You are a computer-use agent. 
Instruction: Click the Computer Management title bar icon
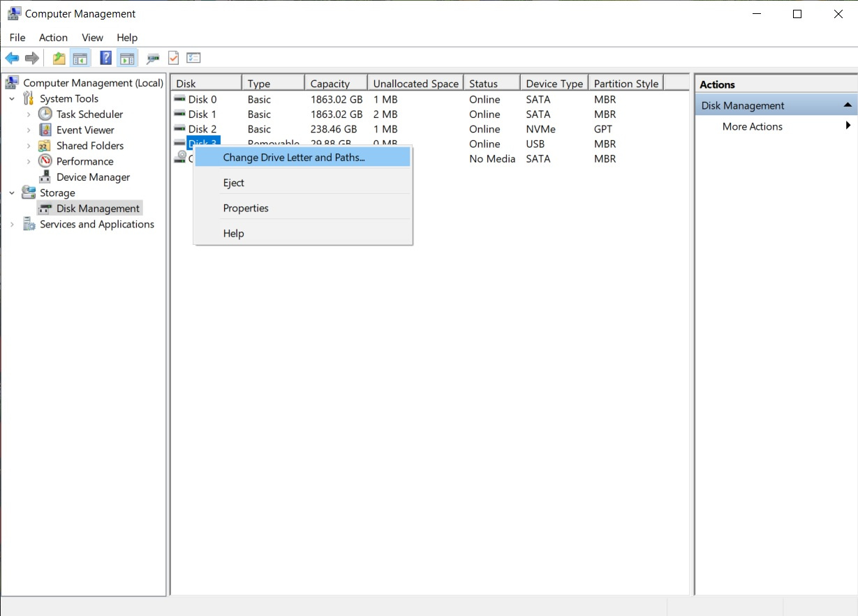click(13, 13)
